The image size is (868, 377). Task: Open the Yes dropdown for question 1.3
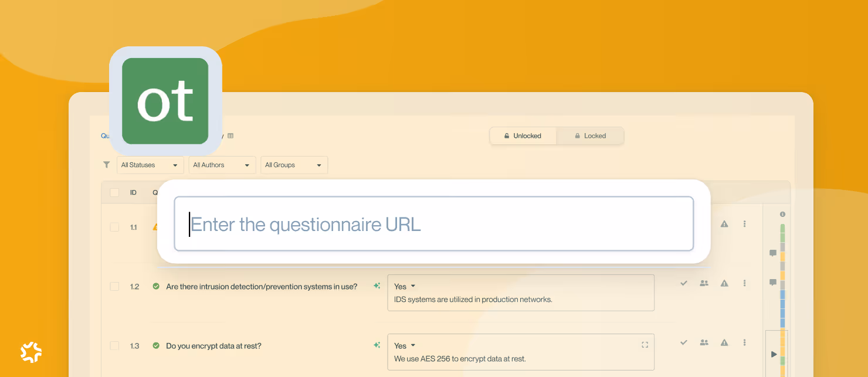click(x=405, y=345)
